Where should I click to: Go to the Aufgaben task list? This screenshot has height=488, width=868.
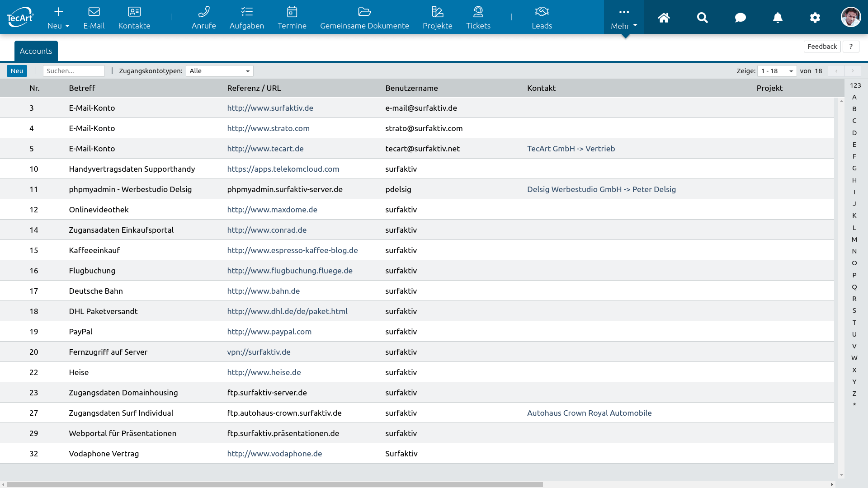[x=246, y=18]
